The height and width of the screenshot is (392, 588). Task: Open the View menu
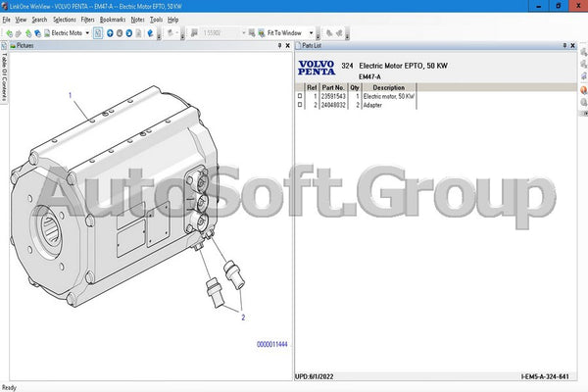click(21, 20)
